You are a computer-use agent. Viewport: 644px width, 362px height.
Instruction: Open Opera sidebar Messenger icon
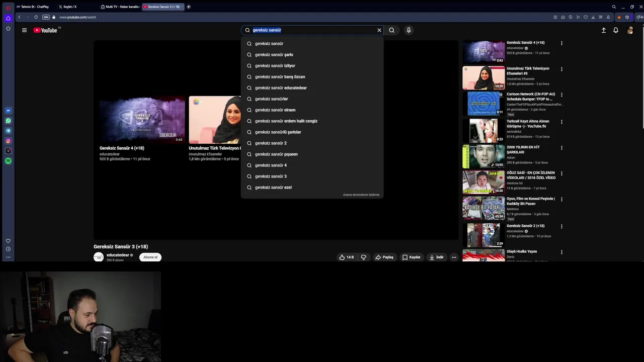coord(8,111)
